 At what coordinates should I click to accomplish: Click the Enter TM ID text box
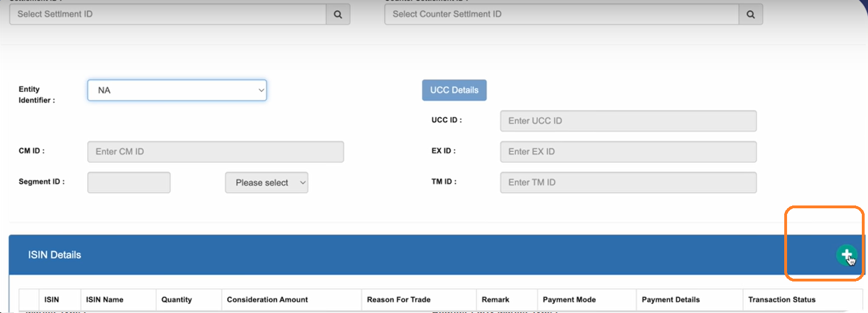[628, 182]
